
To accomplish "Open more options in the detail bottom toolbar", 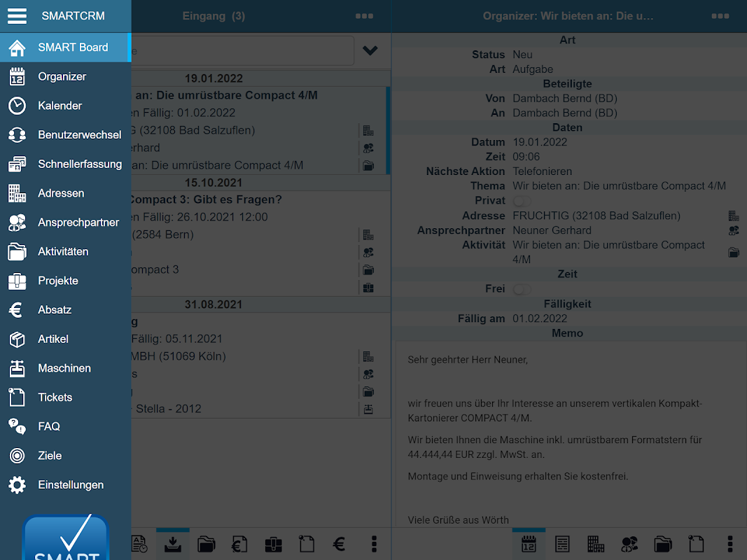I will [x=730, y=544].
